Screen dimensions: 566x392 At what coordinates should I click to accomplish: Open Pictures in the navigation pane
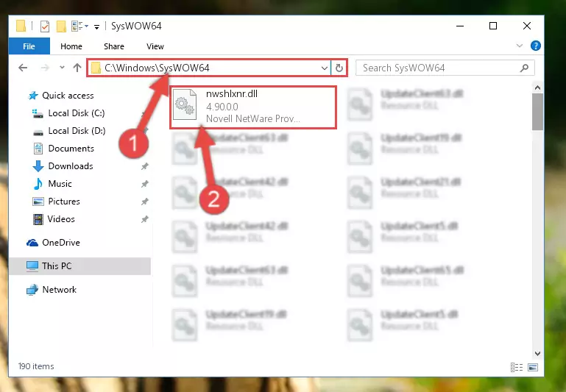click(64, 202)
